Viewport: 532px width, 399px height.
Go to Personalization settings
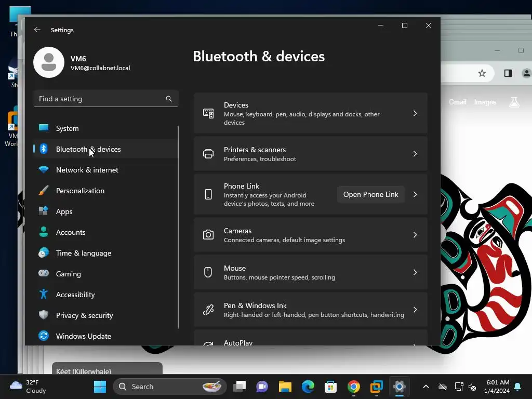coord(105,191)
